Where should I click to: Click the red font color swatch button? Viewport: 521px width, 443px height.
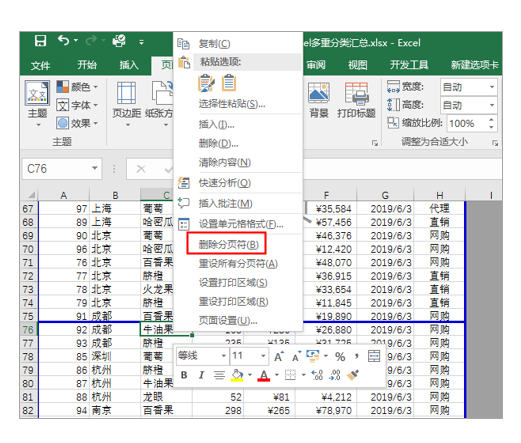[264, 376]
